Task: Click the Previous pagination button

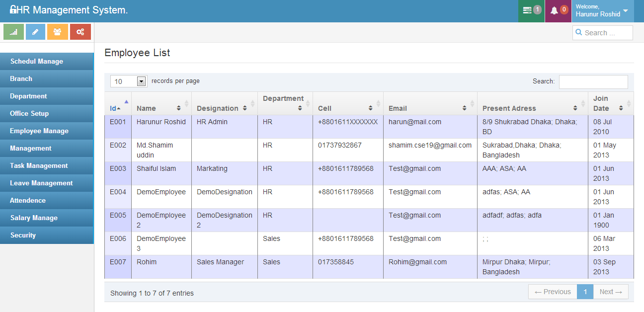Action: pyautogui.click(x=553, y=292)
